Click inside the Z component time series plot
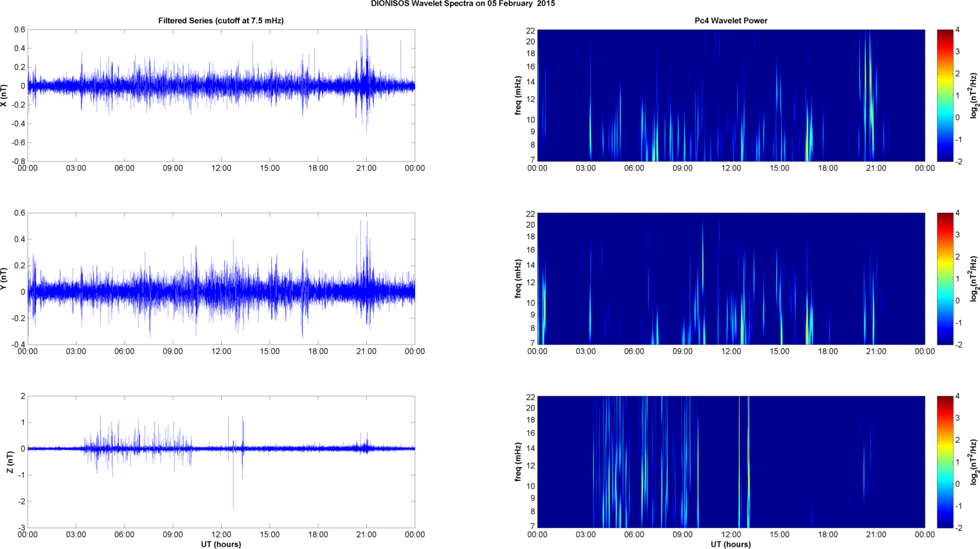 point(221,462)
